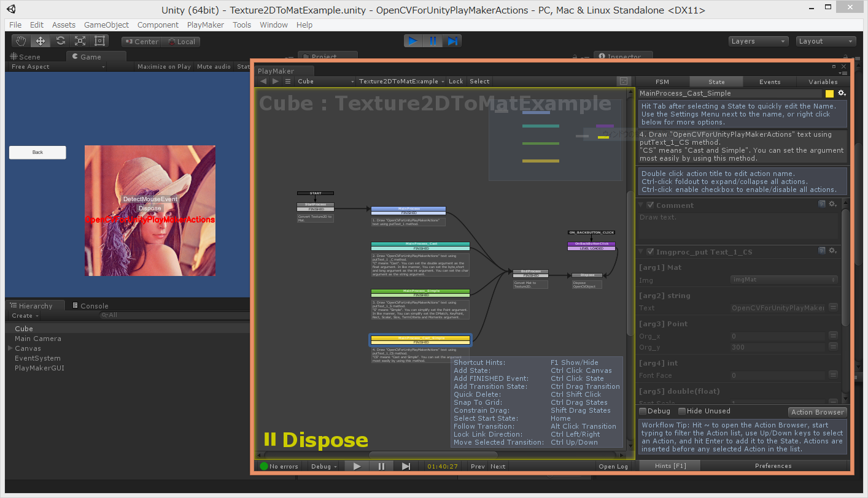Toggle Imgproc_putText_1_CS enable checkbox
Image resolution: width=868 pixels, height=498 pixels.
(x=651, y=251)
